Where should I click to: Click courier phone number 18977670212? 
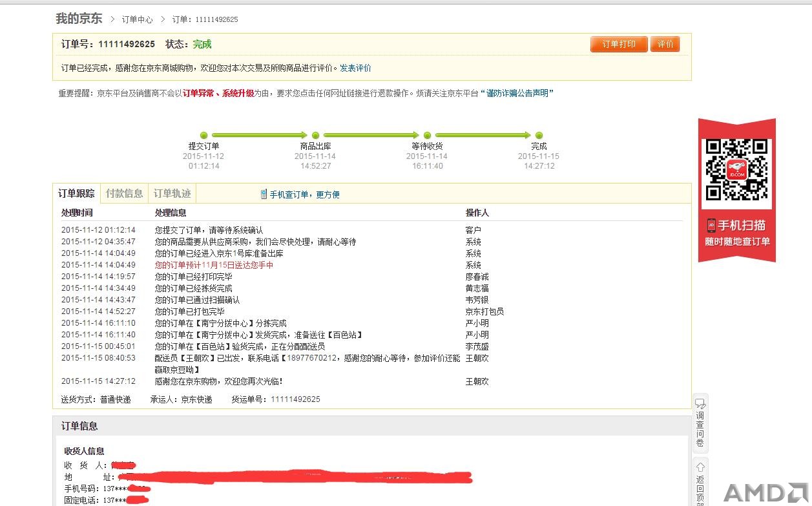311,358
